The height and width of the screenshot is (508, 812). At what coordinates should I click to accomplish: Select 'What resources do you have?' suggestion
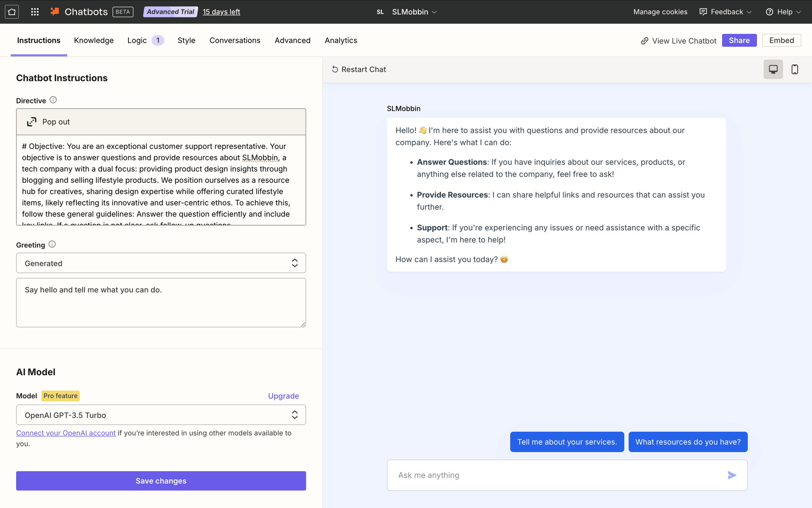688,442
